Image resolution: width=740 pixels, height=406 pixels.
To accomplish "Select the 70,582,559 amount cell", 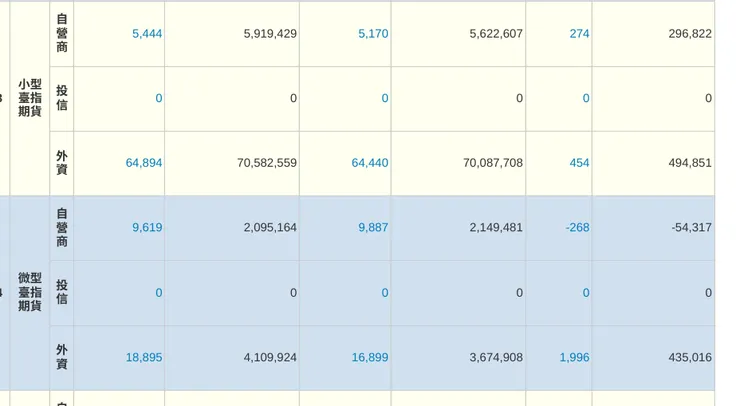I will point(267,163).
